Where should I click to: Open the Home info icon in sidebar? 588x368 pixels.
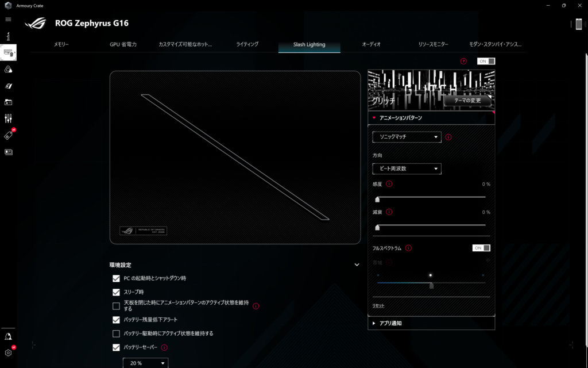point(8,36)
